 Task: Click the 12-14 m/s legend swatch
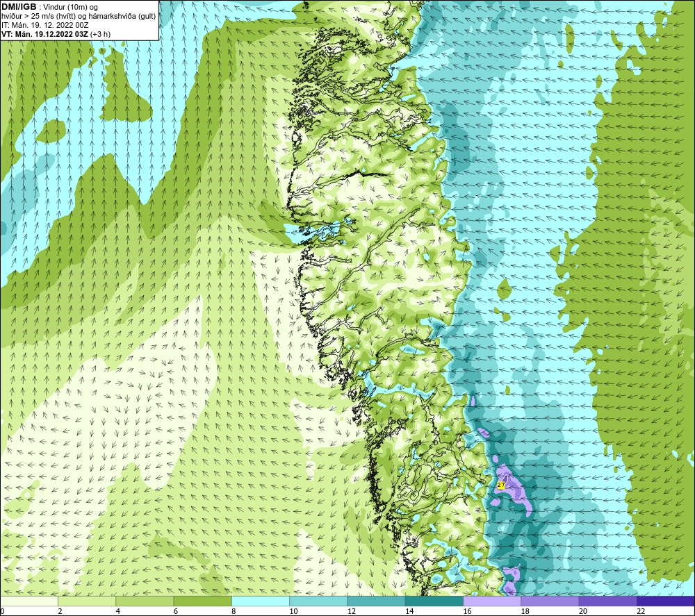tap(376, 601)
